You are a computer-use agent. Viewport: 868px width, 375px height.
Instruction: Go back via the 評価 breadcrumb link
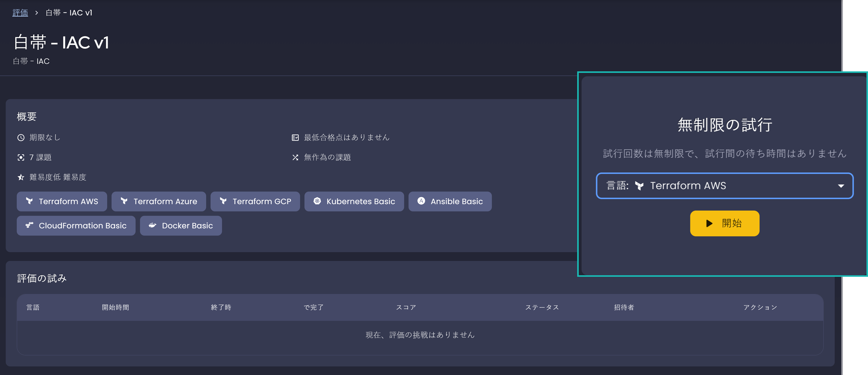point(20,13)
